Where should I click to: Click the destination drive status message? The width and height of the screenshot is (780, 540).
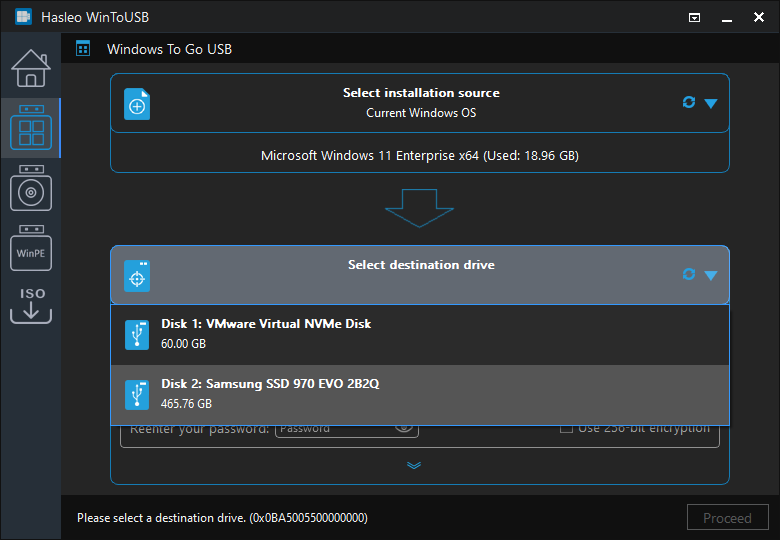pyautogui.click(x=222, y=518)
